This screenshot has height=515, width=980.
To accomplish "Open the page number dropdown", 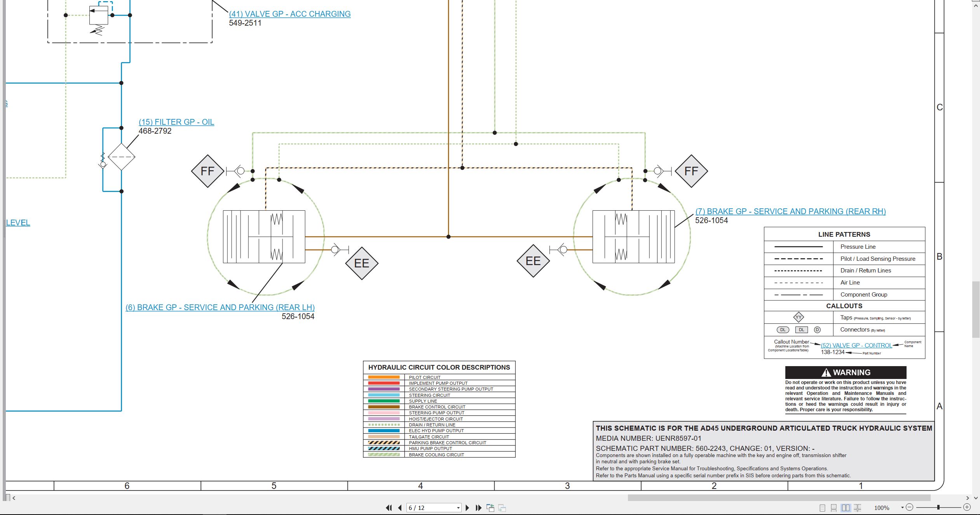I will [x=458, y=508].
